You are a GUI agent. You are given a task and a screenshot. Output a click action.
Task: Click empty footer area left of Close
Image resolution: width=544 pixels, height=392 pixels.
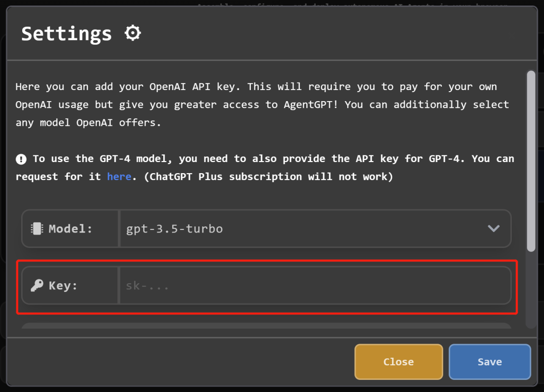tap(180, 361)
